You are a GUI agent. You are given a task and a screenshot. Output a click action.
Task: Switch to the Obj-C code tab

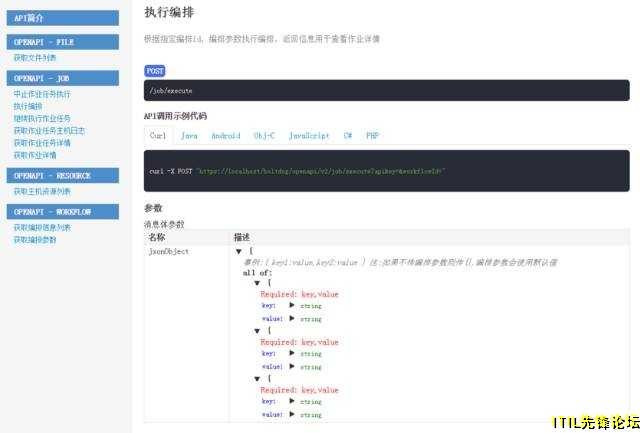[x=264, y=135]
